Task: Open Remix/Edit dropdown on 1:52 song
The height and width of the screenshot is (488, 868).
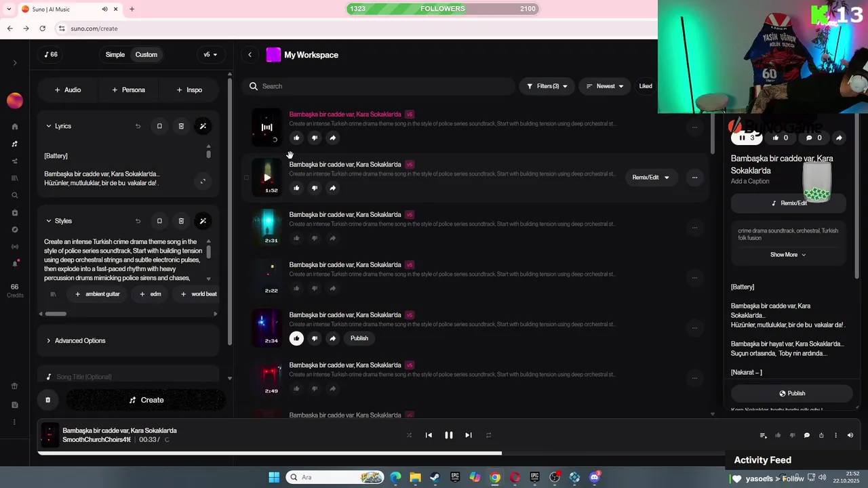Action: [x=650, y=178]
